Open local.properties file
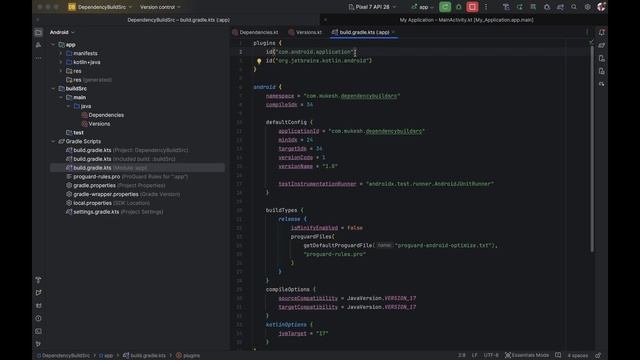The height and width of the screenshot is (360, 640). point(108,203)
